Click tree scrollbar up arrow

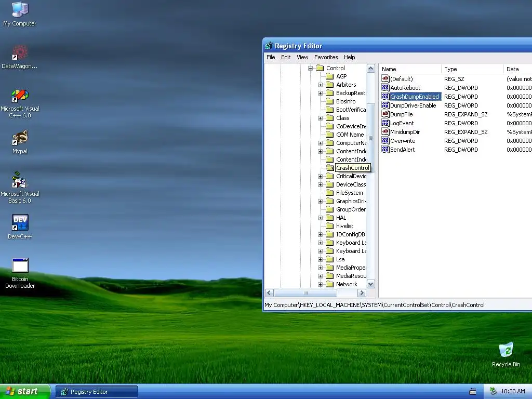371,69
